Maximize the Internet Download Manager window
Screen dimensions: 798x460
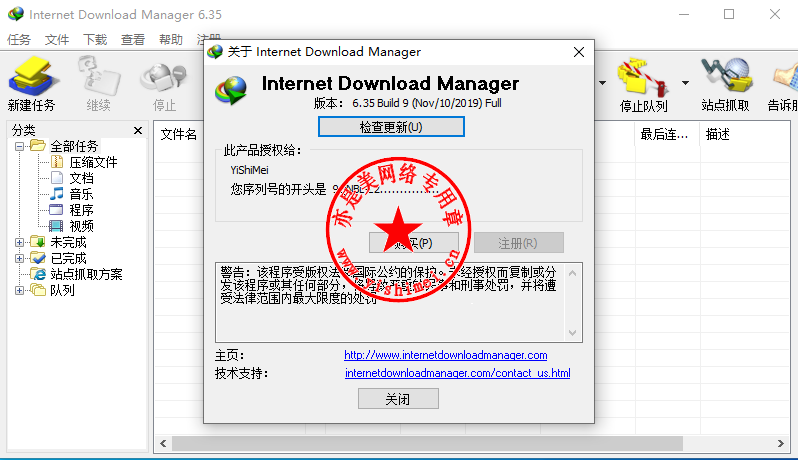[x=729, y=14]
